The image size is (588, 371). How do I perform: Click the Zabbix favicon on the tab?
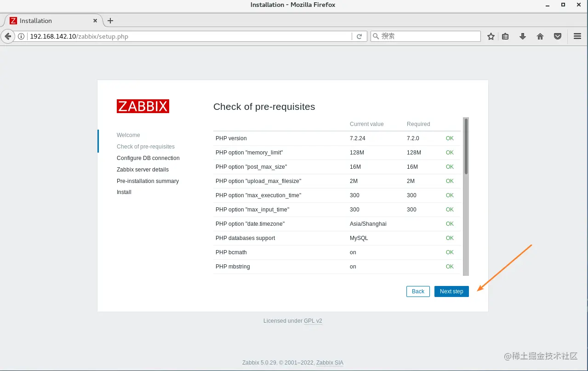point(13,21)
